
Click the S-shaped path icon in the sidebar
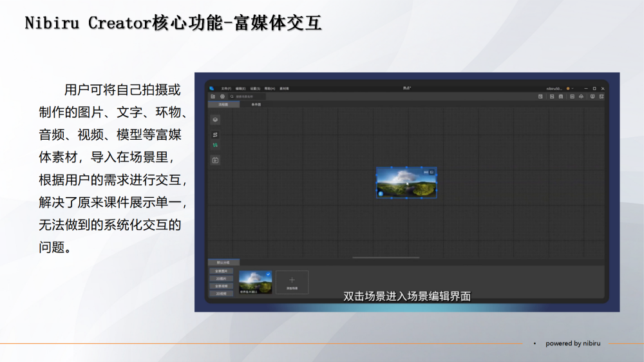point(215,135)
